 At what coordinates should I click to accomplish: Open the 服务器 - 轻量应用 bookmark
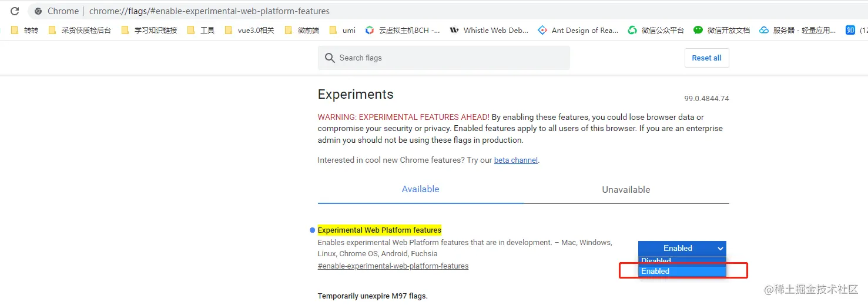tap(798, 30)
